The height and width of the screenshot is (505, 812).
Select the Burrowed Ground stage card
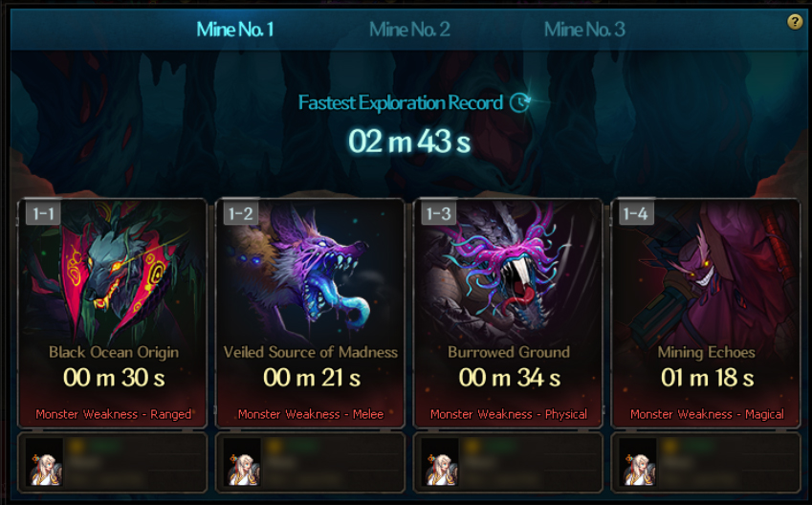coord(508,314)
